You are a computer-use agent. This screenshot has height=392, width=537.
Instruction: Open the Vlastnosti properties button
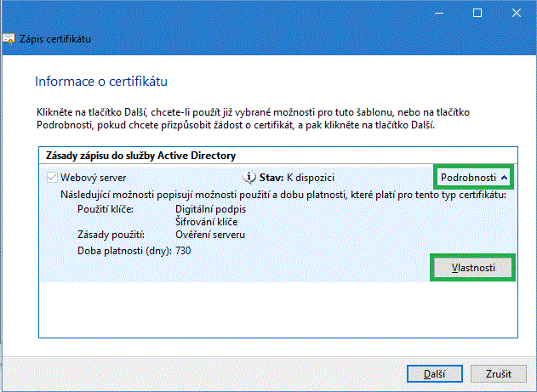point(473,267)
